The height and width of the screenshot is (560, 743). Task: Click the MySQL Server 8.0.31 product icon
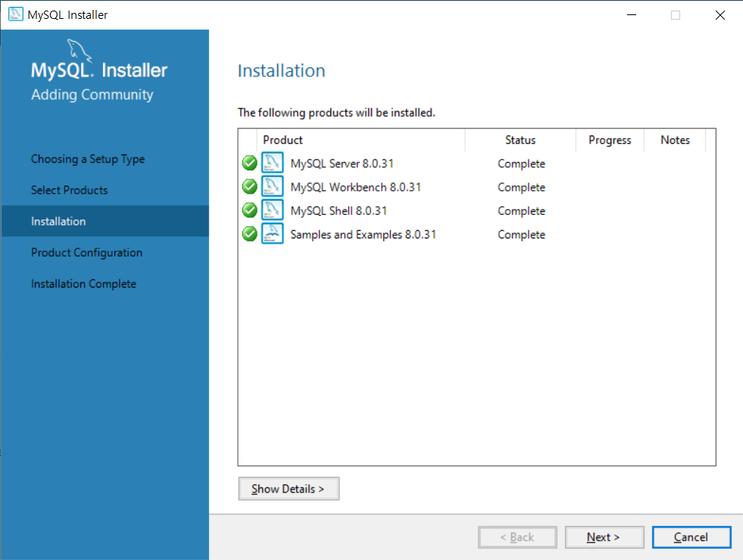point(273,163)
